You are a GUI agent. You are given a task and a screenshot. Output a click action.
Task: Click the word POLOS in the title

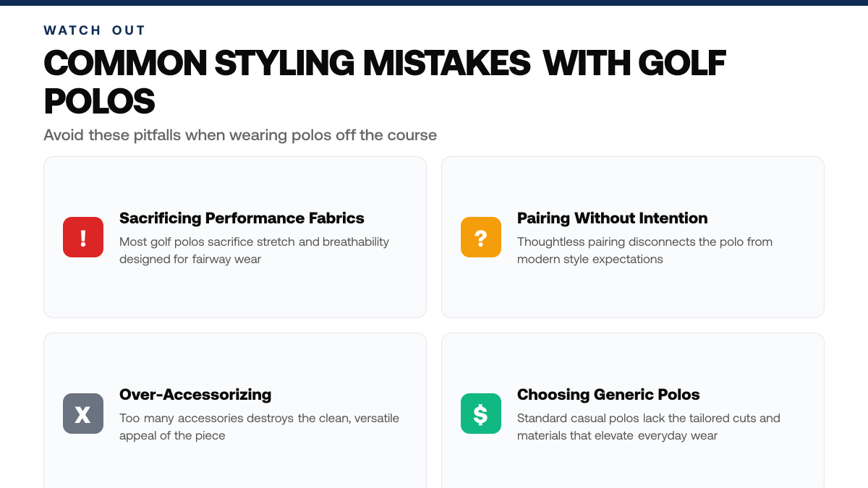(x=99, y=101)
